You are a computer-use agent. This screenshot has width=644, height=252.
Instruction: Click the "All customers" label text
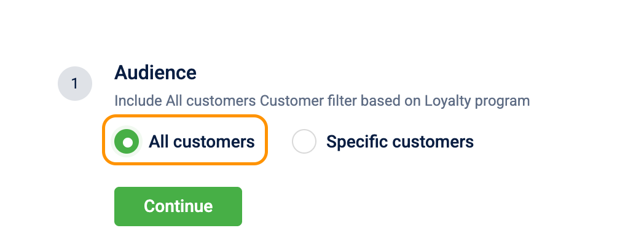[202, 142]
